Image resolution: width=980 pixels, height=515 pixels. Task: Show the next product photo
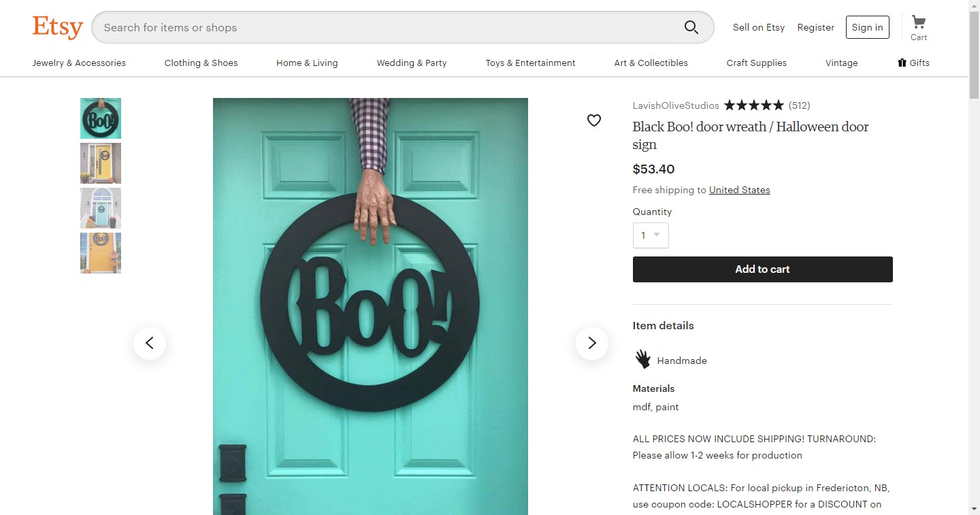point(591,343)
